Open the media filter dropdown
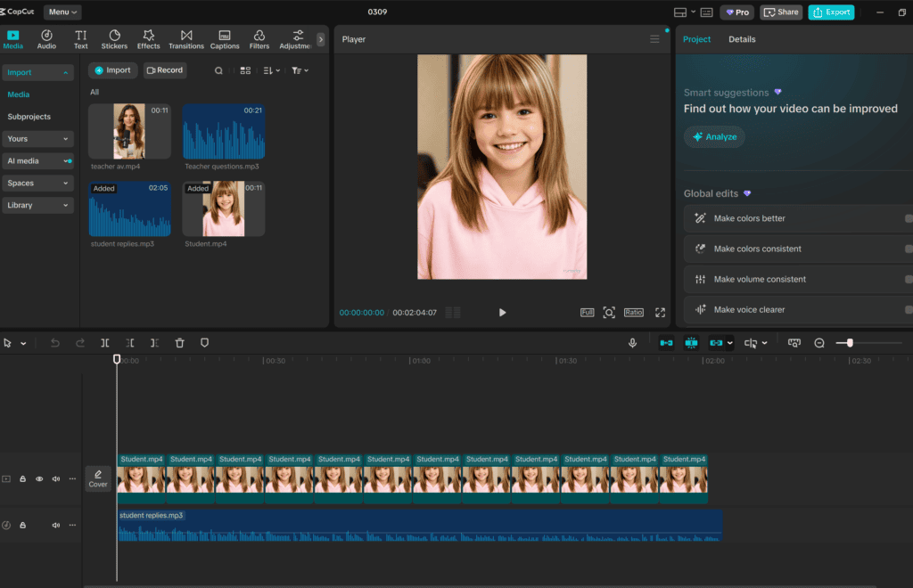Viewport: 913px width, 588px height. click(x=300, y=70)
